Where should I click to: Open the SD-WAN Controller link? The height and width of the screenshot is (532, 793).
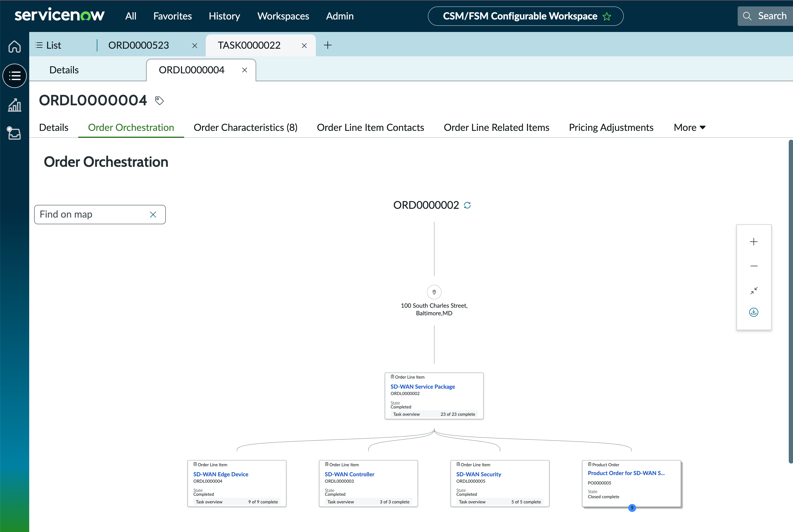click(x=349, y=474)
